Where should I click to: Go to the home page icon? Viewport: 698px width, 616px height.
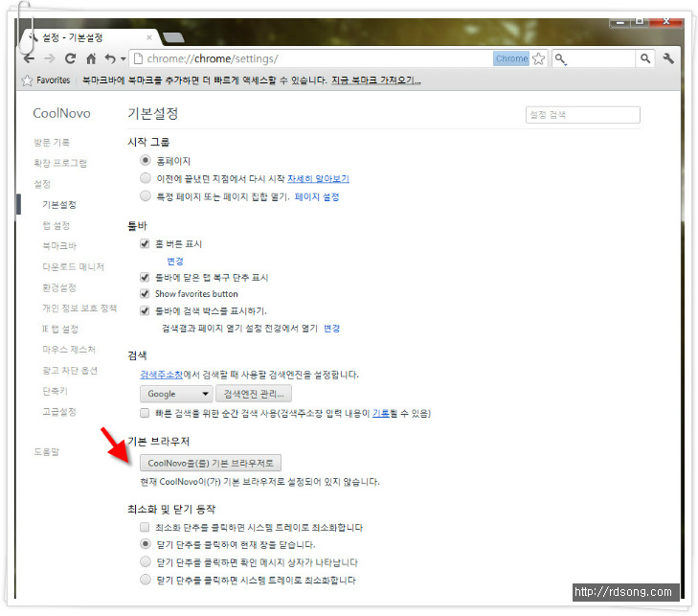91,58
